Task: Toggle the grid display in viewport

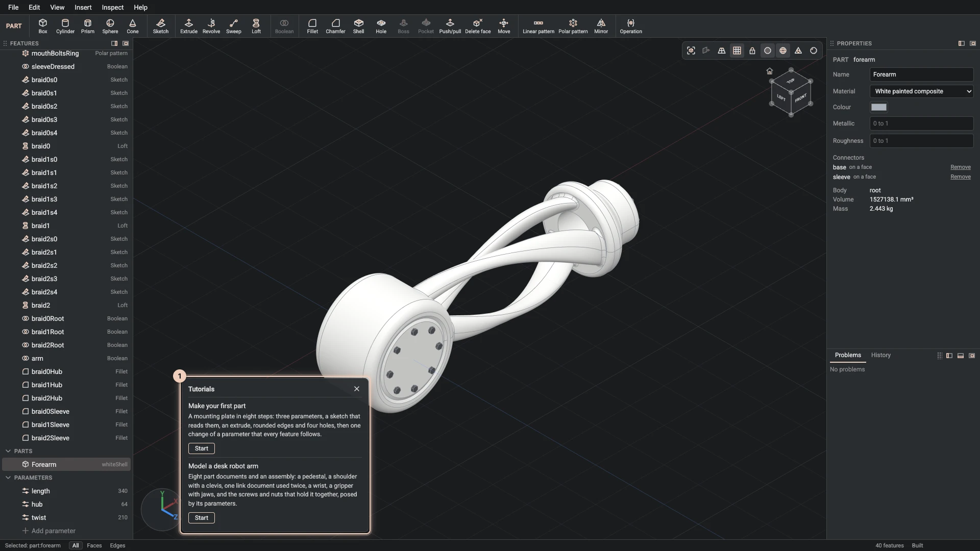Action: (737, 51)
